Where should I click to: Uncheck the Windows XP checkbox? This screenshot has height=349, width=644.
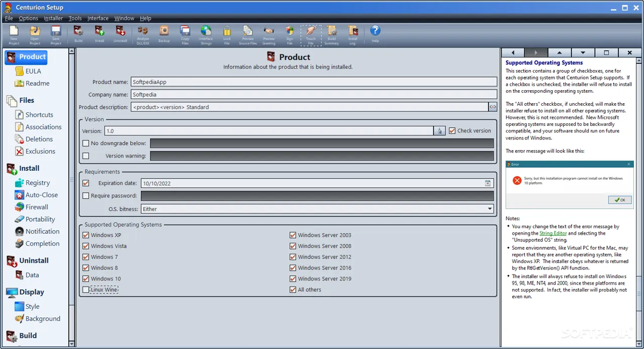[86, 235]
